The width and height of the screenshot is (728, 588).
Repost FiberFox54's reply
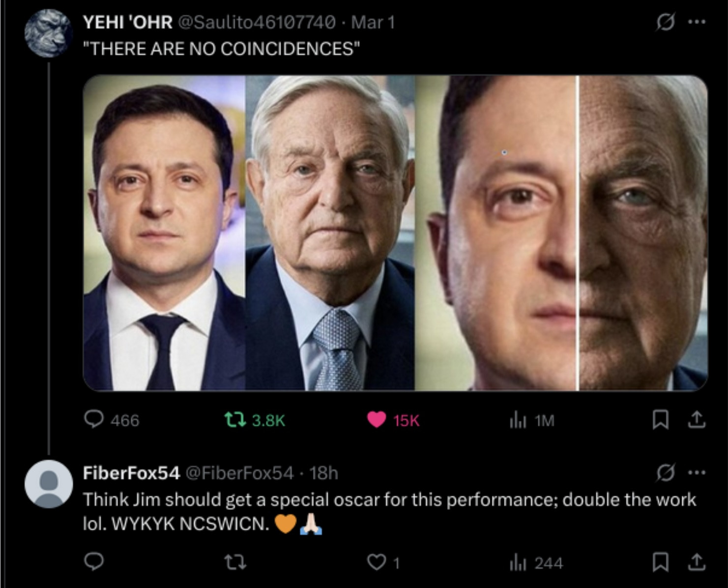[234, 562]
